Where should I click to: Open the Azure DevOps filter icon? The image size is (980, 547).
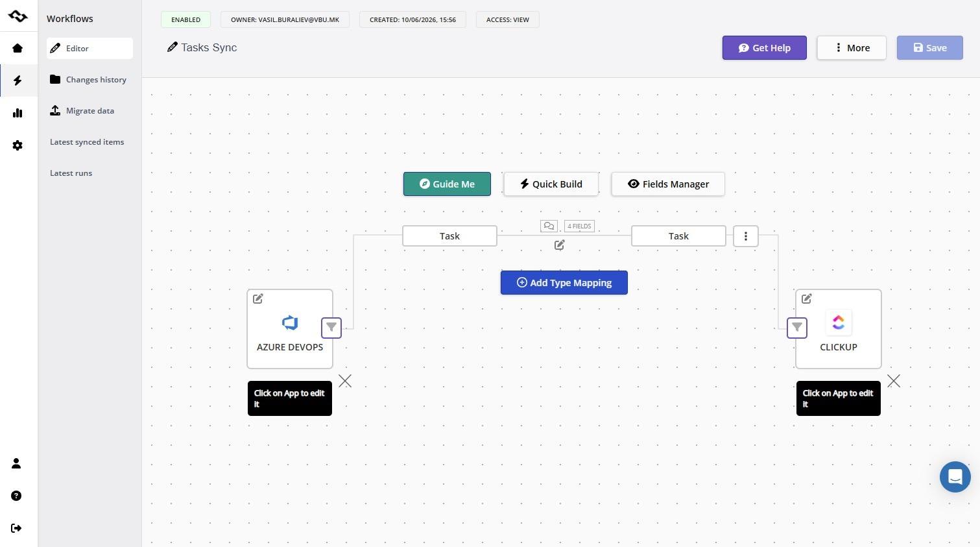[x=331, y=327]
